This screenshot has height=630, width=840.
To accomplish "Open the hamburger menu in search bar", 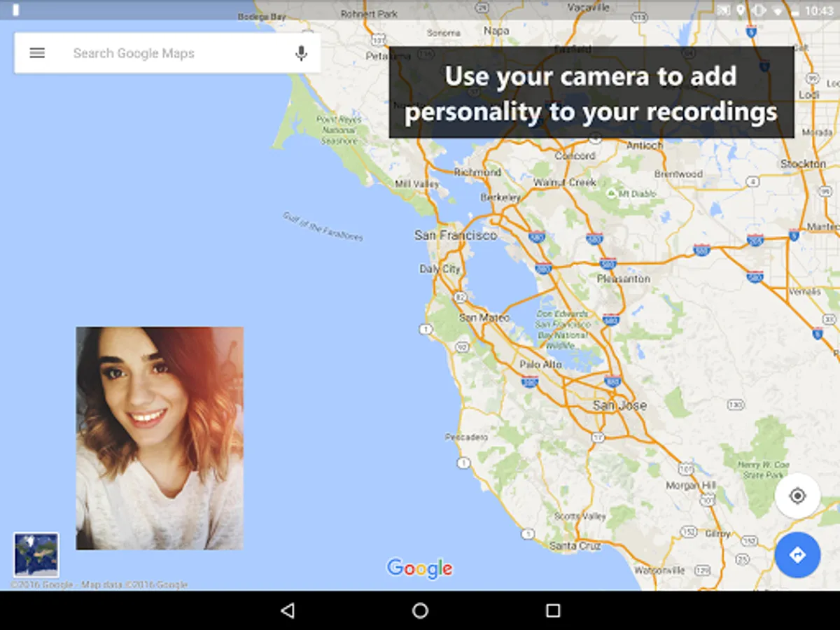I will pyautogui.click(x=37, y=53).
